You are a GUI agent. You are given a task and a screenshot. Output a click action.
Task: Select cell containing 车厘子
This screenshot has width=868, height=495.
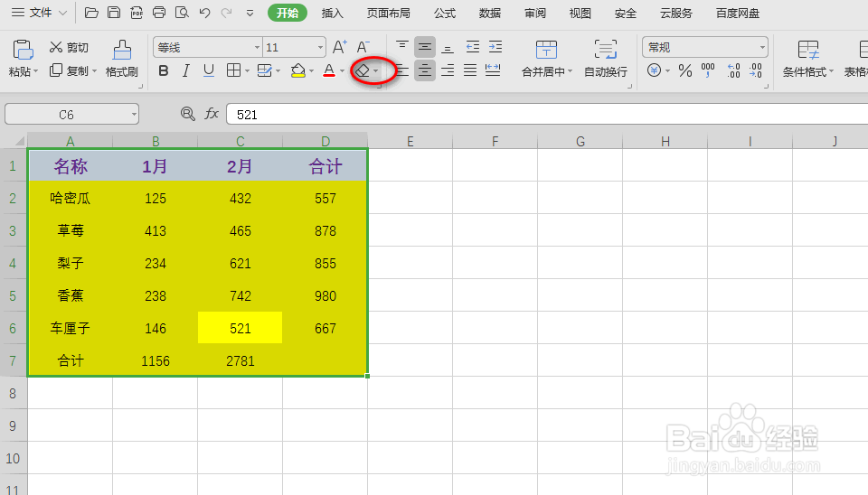coord(71,328)
